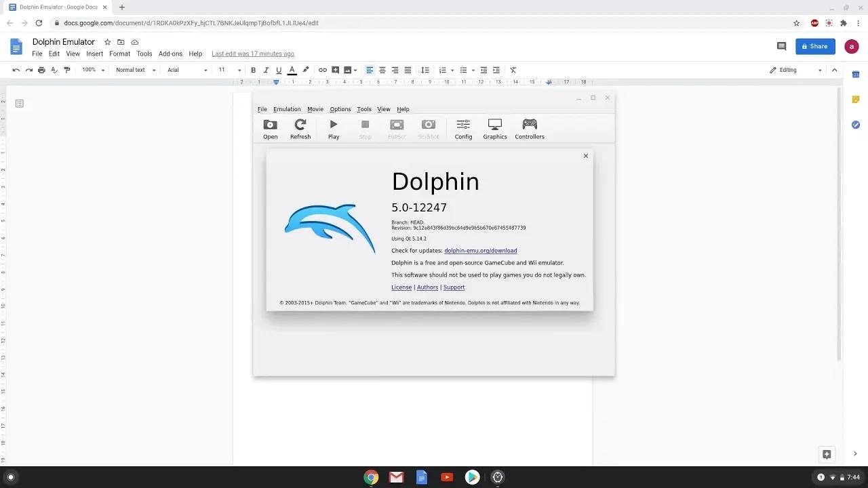This screenshot has width=868, height=488.
Task: Open the zoom 100% dropdown
Action: click(94, 70)
